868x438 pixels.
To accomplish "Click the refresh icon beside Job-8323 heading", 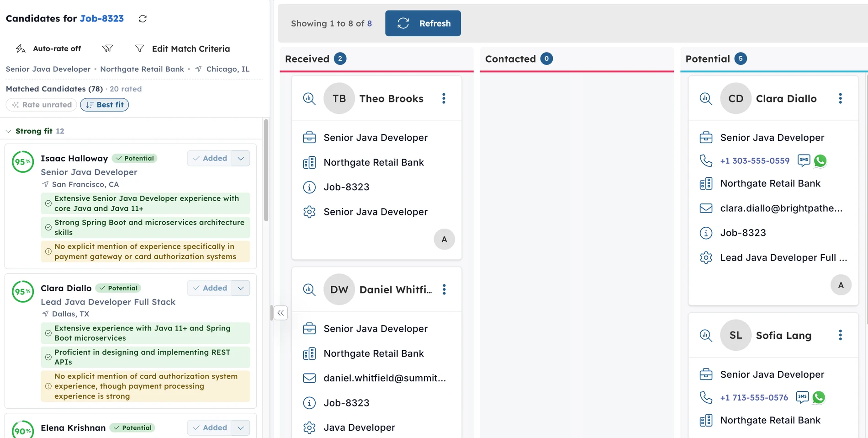I will [x=143, y=19].
